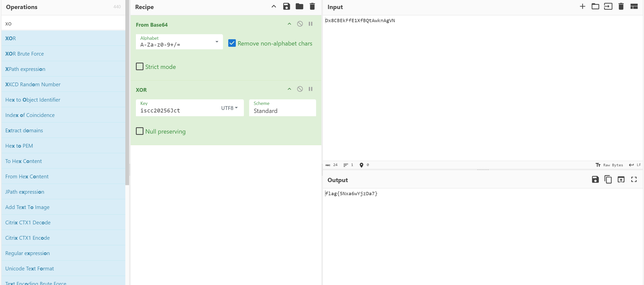Click into the operations search field
Image resolution: width=644 pixels, height=285 pixels.
(x=63, y=24)
